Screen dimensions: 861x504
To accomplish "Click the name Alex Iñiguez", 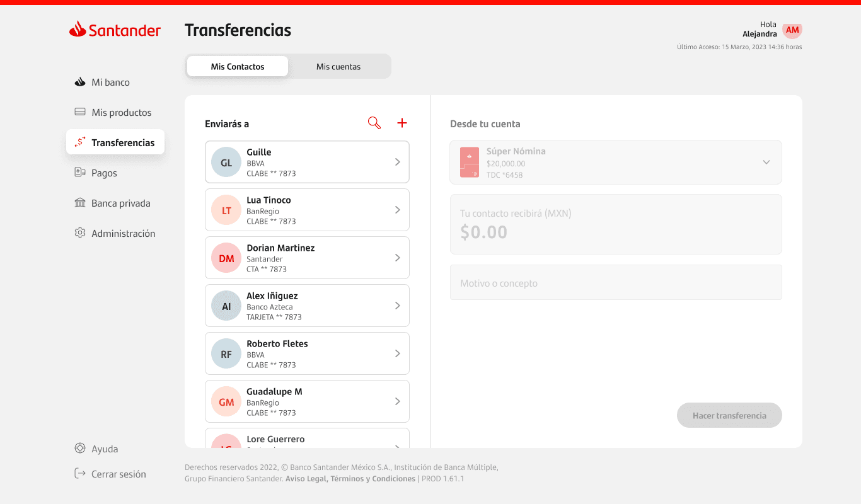I will point(272,295).
